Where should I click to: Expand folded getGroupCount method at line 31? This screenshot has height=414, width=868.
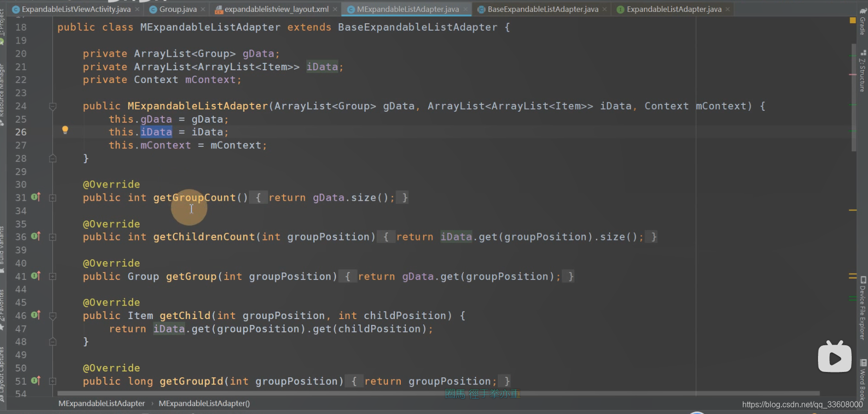pos(52,198)
